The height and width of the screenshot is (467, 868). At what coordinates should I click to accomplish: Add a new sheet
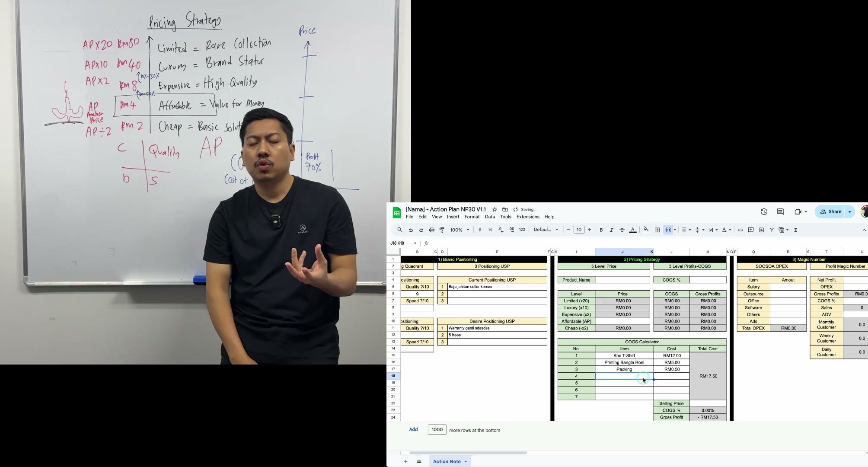(405, 461)
